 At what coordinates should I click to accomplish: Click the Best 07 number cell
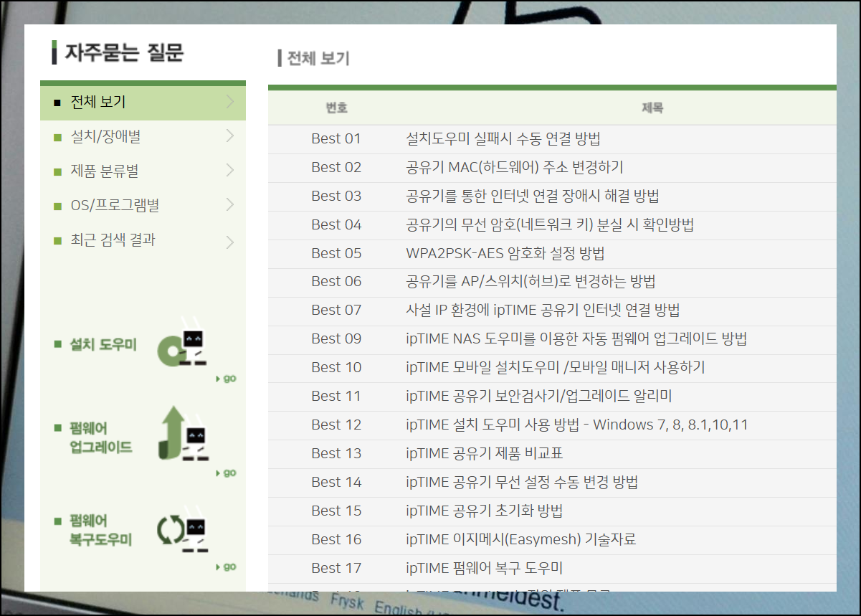(x=336, y=310)
